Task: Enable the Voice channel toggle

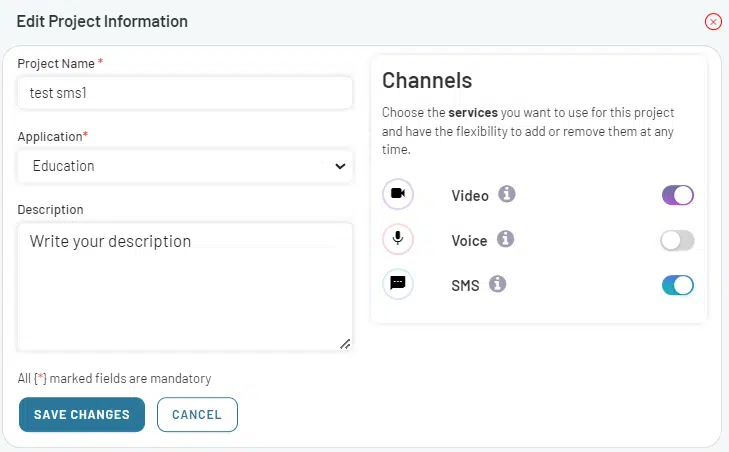Action: click(x=678, y=240)
